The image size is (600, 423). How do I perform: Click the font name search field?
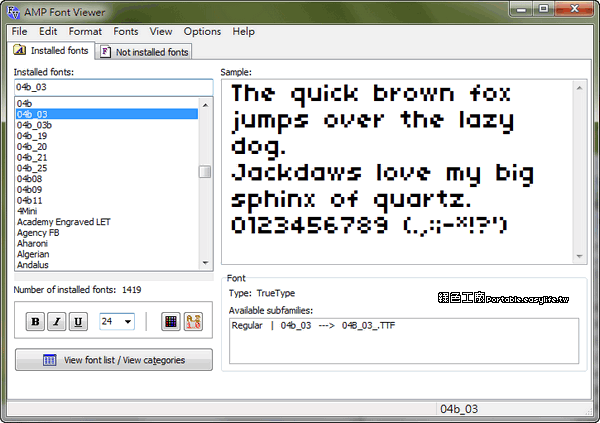(114, 87)
